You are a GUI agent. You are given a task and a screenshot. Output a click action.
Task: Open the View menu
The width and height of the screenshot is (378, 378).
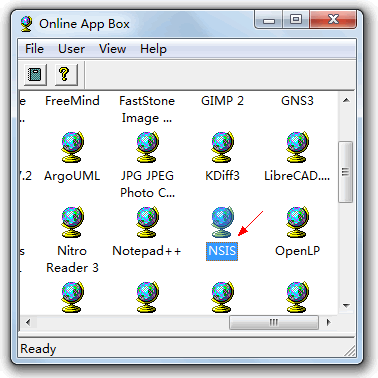coord(112,49)
